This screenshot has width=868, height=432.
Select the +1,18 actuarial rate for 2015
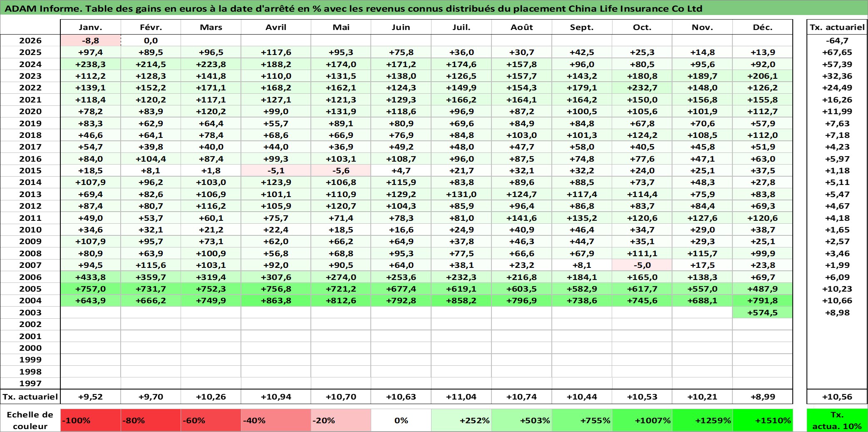837,170
